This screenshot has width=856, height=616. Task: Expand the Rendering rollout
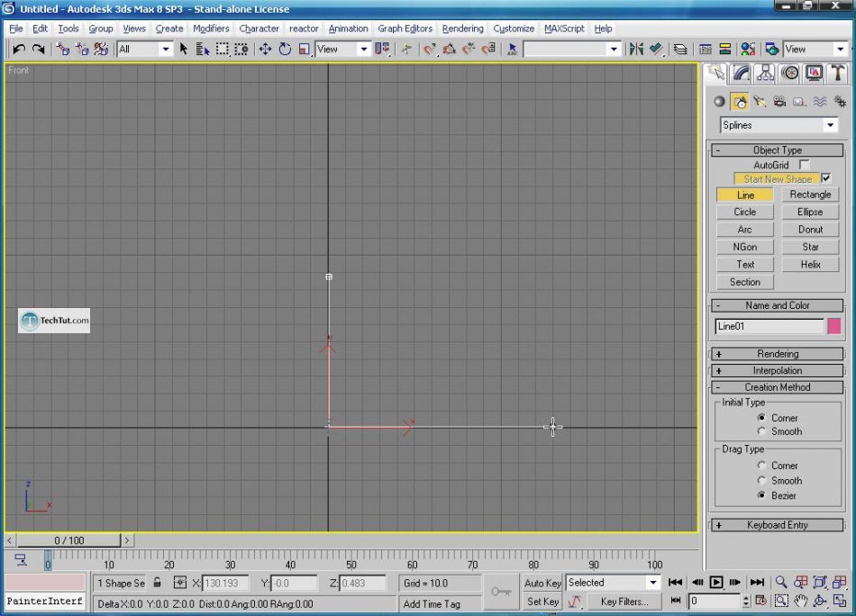[778, 354]
